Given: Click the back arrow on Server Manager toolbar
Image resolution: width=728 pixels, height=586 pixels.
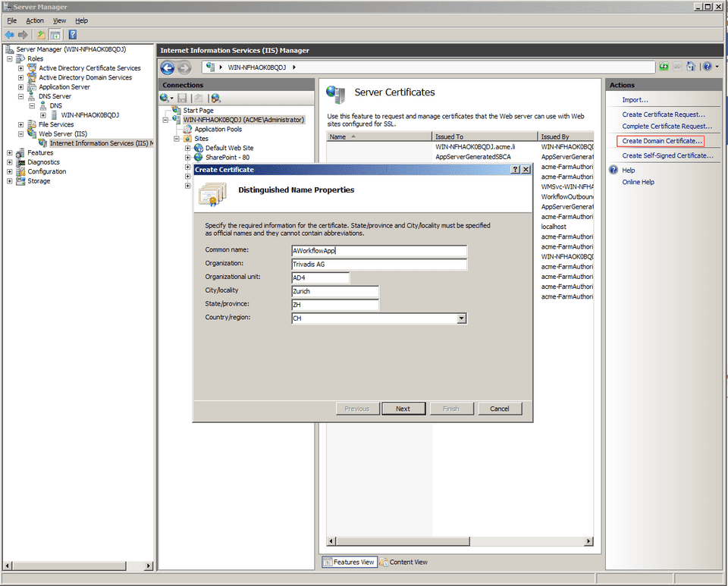Looking at the screenshot, I should pos(8,34).
